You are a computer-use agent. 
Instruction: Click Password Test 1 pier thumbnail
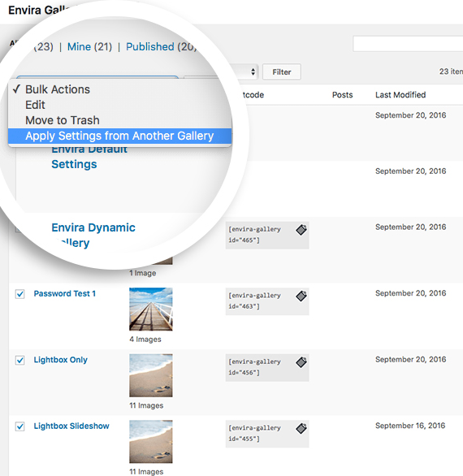(151, 309)
